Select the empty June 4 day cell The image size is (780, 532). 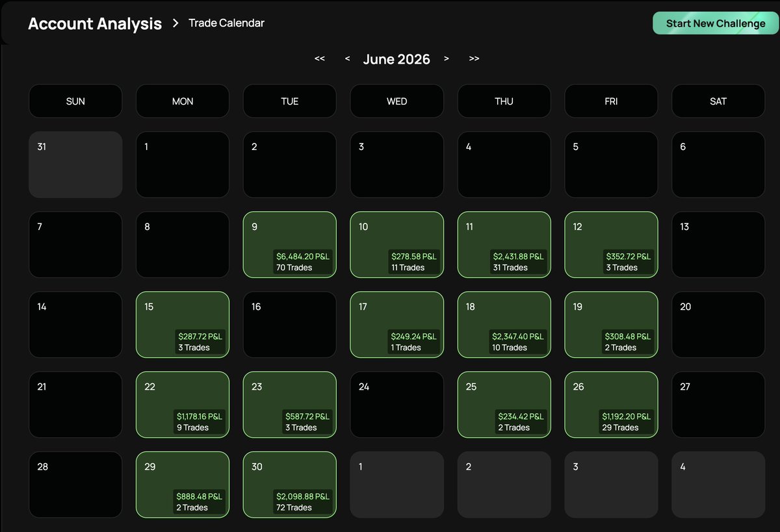tap(504, 165)
